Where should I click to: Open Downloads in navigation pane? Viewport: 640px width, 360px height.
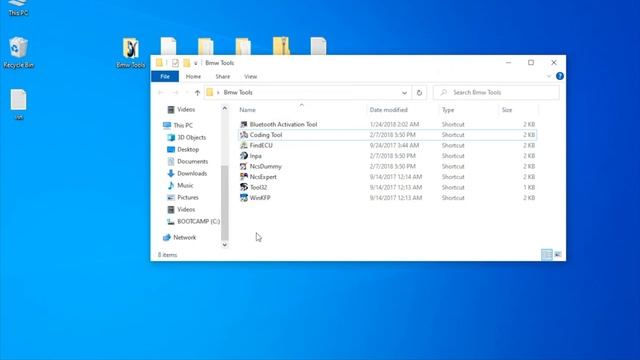tap(187, 173)
